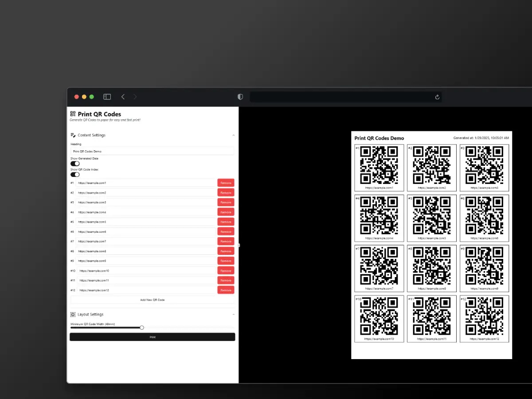Toggle the browser sidebar panel icon

[107, 97]
